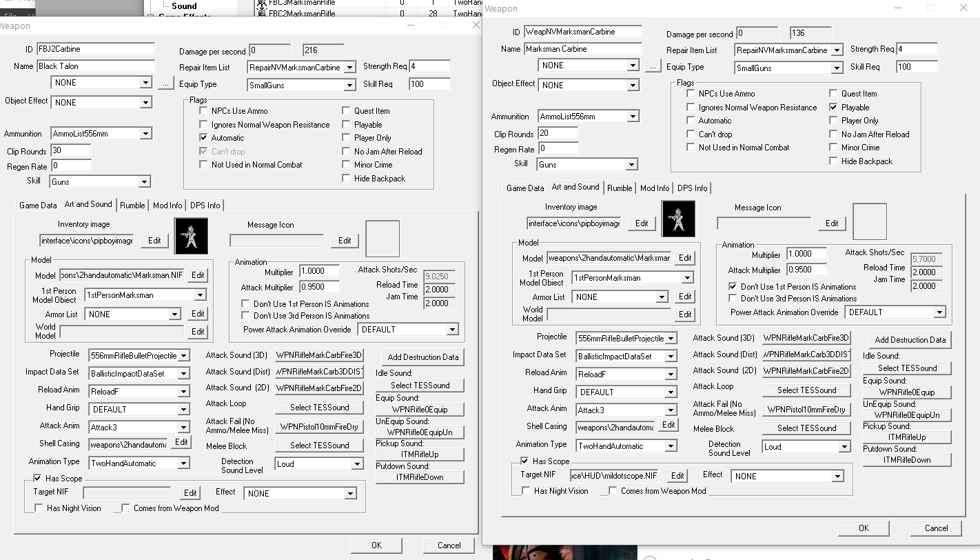Click ITMRifleDown putdown sound in Black Talon window
This screenshot has width=980, height=560.
[x=420, y=477]
